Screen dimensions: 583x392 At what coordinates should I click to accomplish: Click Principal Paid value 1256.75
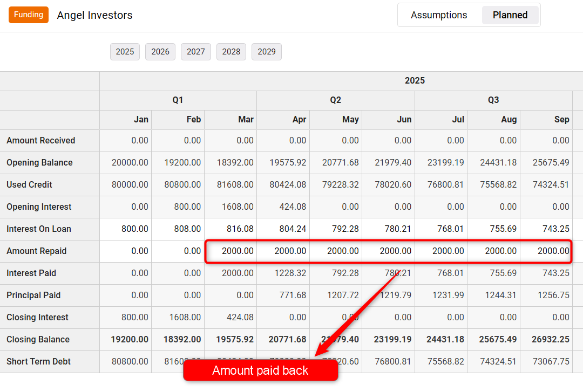(x=554, y=295)
